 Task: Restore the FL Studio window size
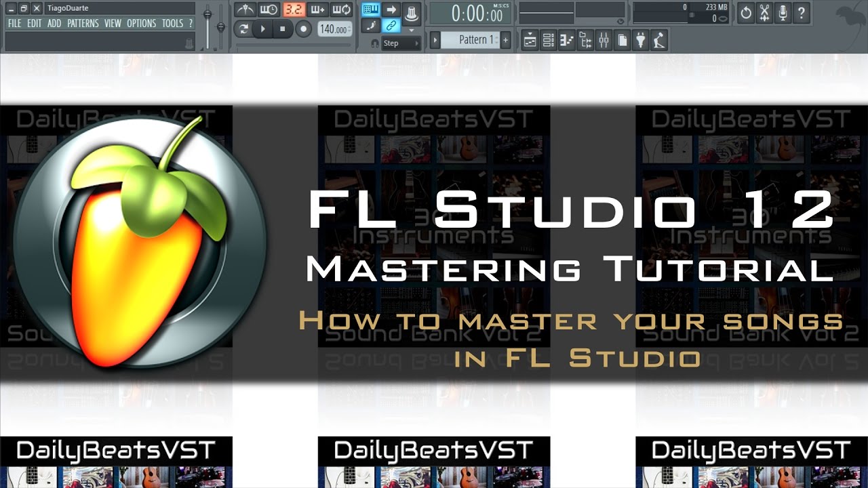pos(23,8)
